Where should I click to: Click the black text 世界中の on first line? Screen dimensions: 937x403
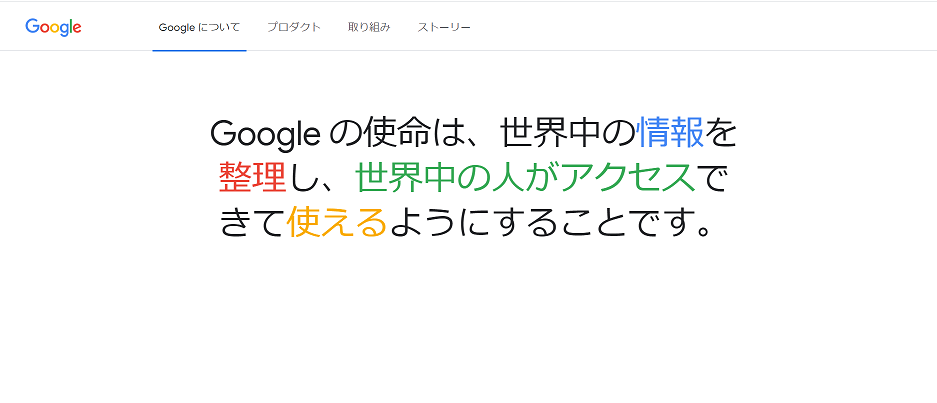coord(567,133)
